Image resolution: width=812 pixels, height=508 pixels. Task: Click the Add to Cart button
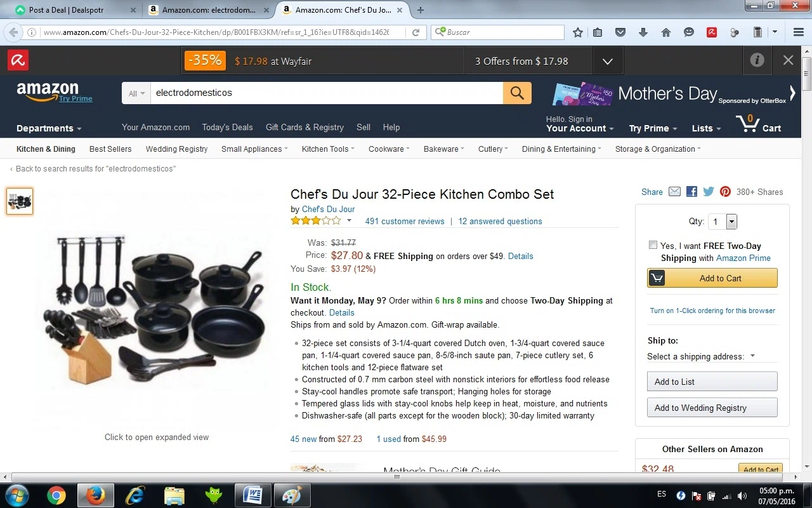pos(712,278)
